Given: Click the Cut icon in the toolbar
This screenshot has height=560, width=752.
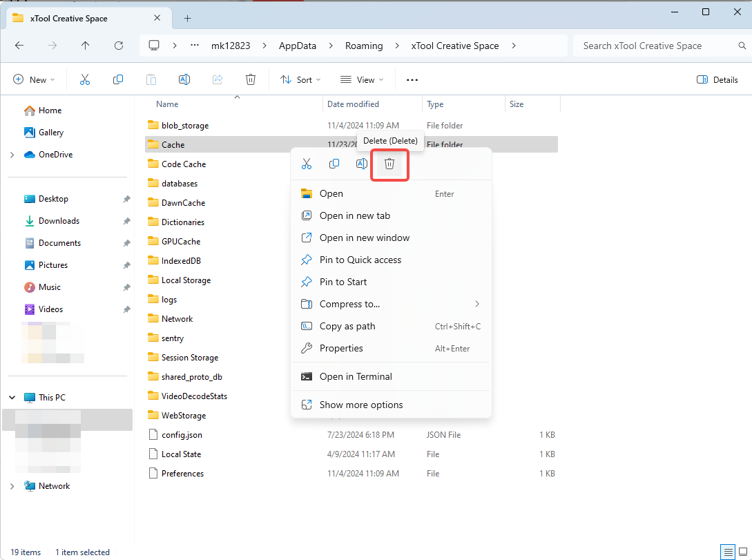Looking at the screenshot, I should click(85, 79).
